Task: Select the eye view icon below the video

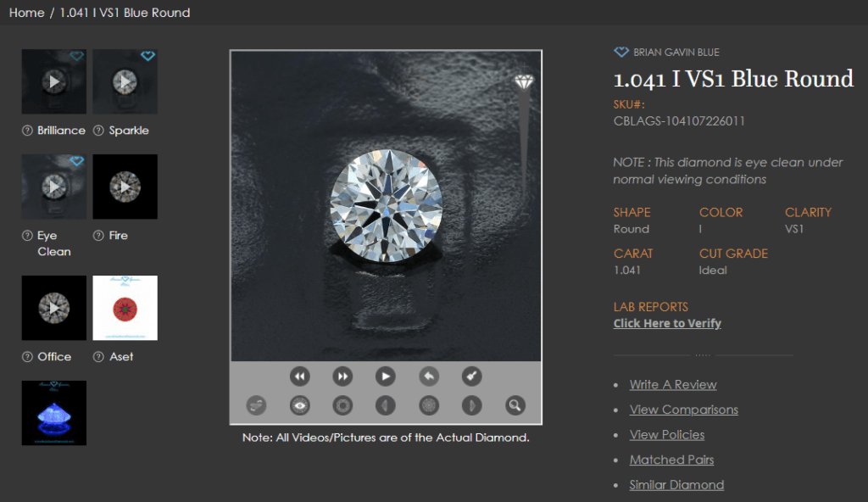Action: click(299, 405)
